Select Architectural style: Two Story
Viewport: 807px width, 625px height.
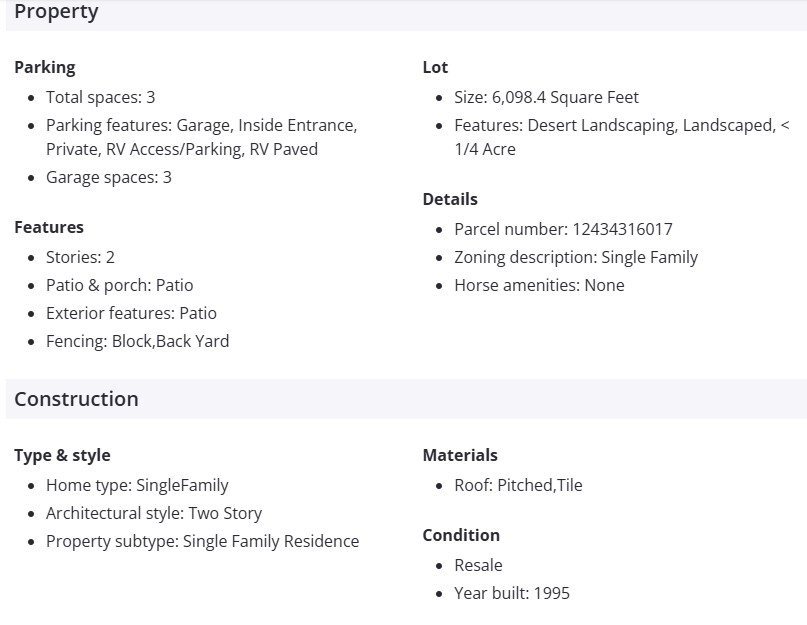point(153,513)
